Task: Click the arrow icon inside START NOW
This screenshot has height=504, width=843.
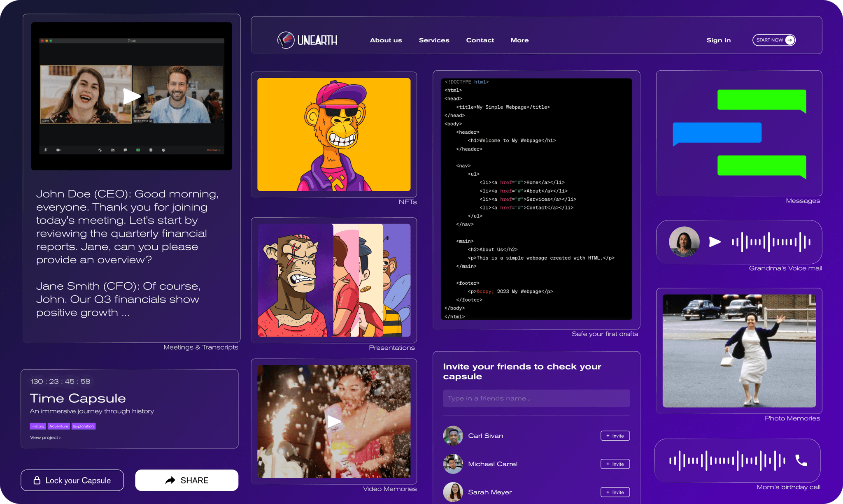Action: [x=789, y=40]
